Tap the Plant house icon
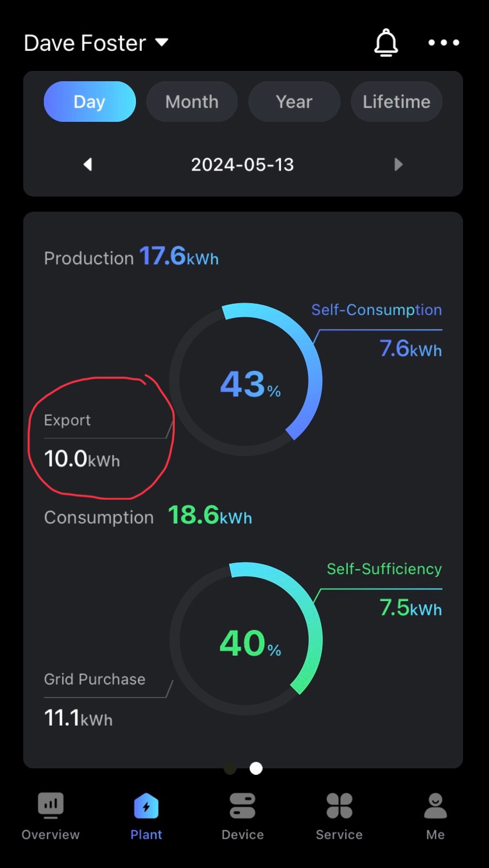Screen dimensions: 489x868 pyautogui.click(x=146, y=806)
